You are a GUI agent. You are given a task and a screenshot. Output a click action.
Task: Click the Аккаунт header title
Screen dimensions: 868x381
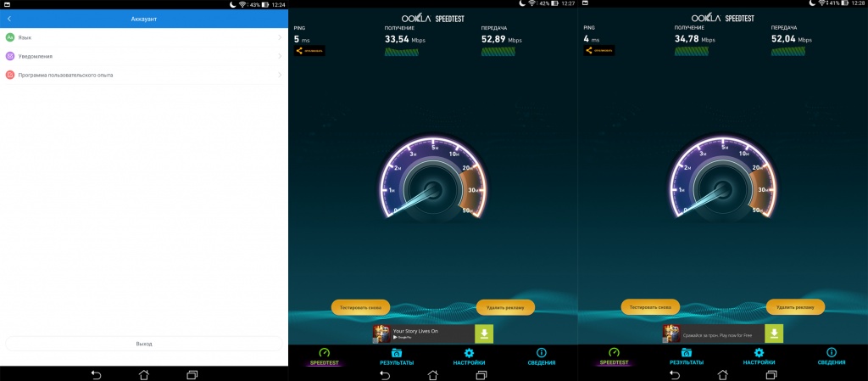coord(144,19)
